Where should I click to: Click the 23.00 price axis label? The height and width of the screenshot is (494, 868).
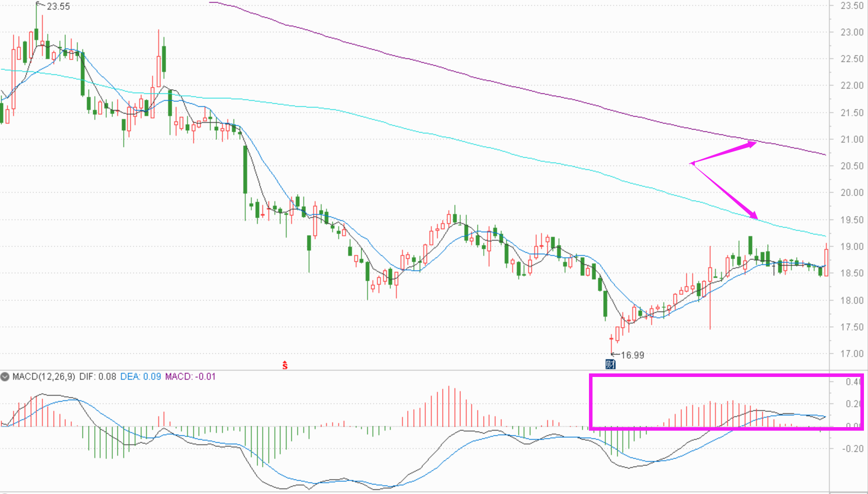(x=852, y=32)
